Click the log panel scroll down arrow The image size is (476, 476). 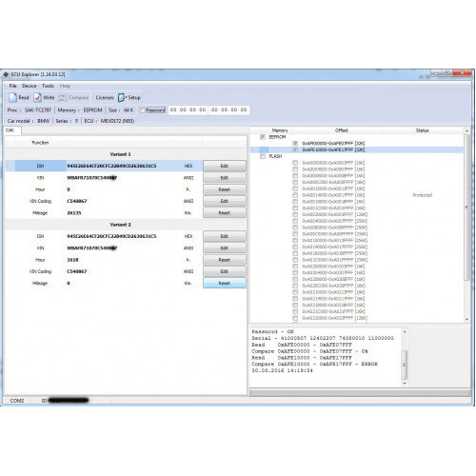405,384
